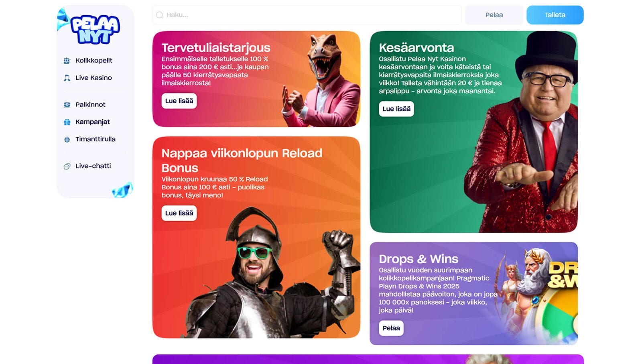Viewport: 642px width, 364px height.
Task: Focus the Haku search field
Action: (x=307, y=15)
